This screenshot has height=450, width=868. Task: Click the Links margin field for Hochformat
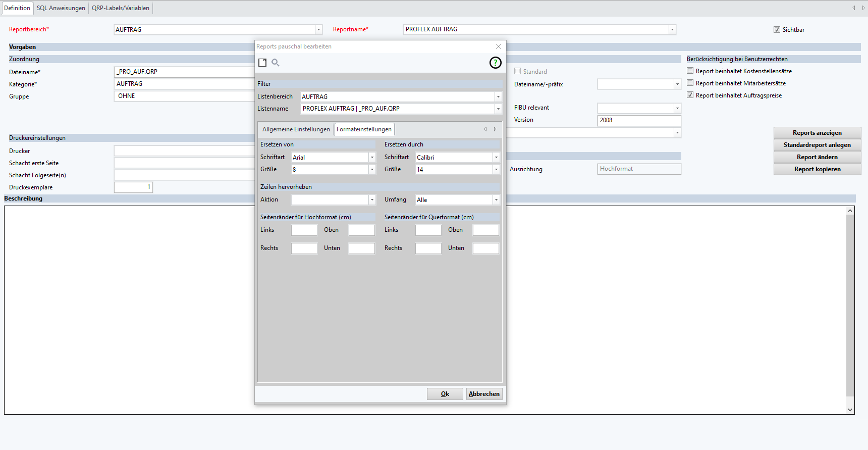tap(304, 230)
